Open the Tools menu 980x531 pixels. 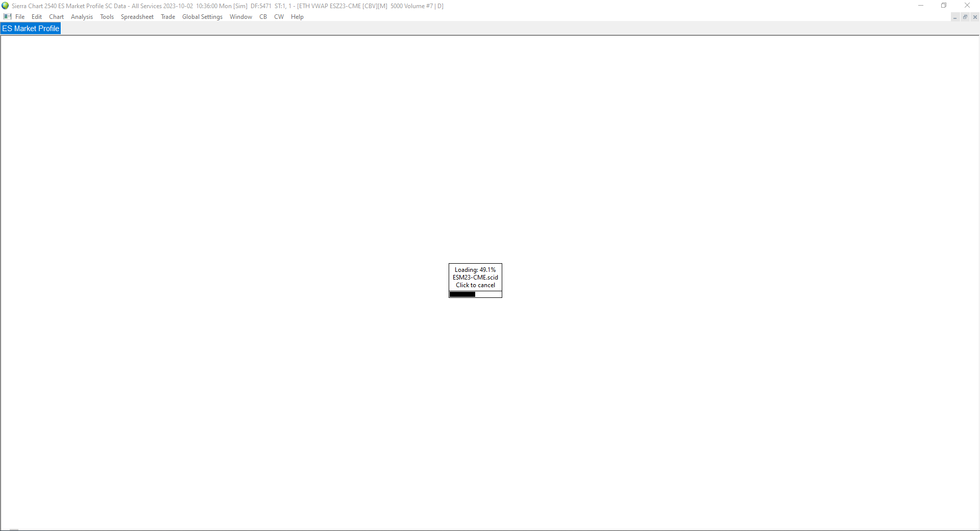pyautogui.click(x=107, y=17)
